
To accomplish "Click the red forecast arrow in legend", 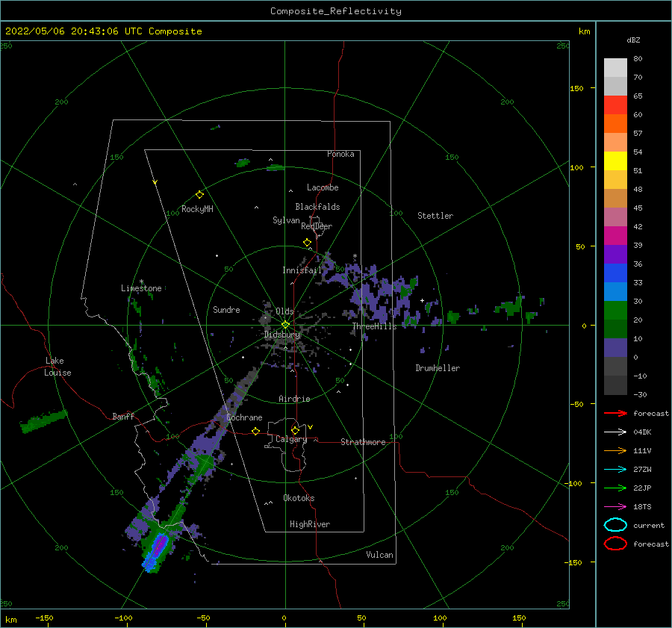I will pyautogui.click(x=615, y=413).
